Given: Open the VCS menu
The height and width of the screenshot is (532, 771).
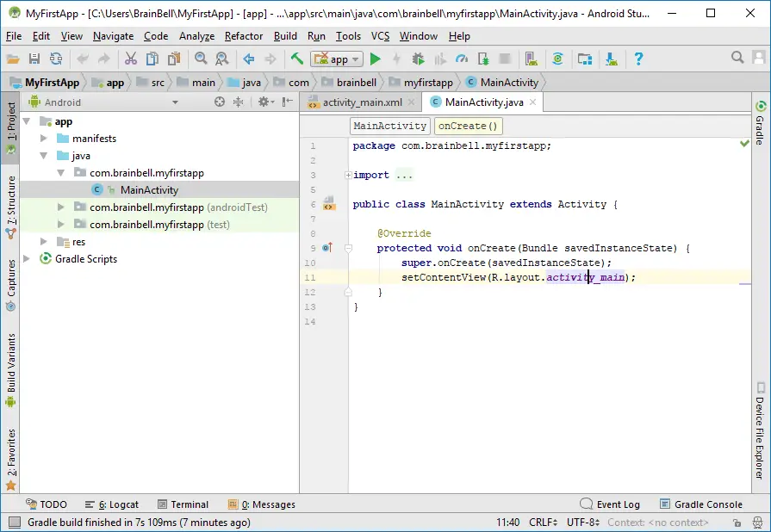Looking at the screenshot, I should [x=380, y=36].
